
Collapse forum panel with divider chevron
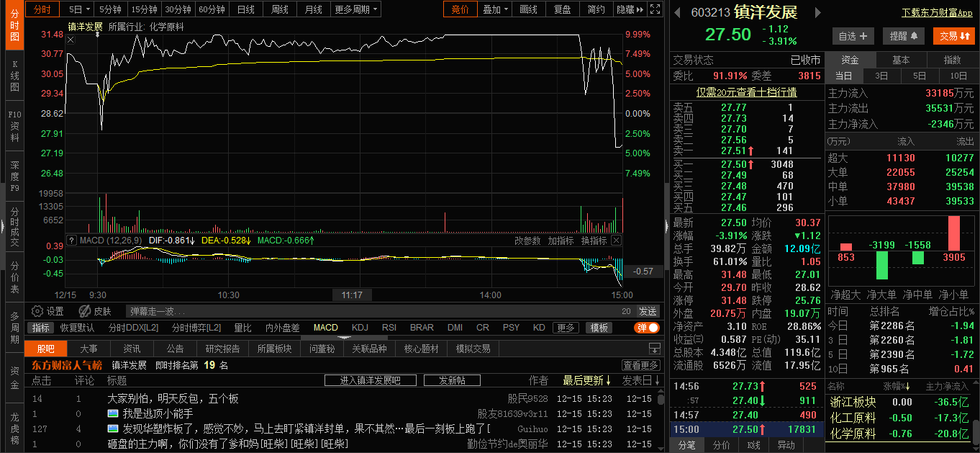[343, 337]
